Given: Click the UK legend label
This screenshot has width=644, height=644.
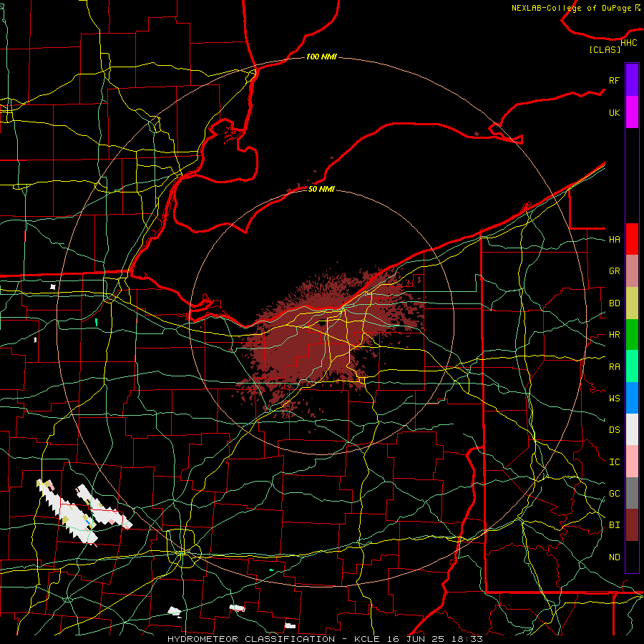Looking at the screenshot, I should 614,112.
